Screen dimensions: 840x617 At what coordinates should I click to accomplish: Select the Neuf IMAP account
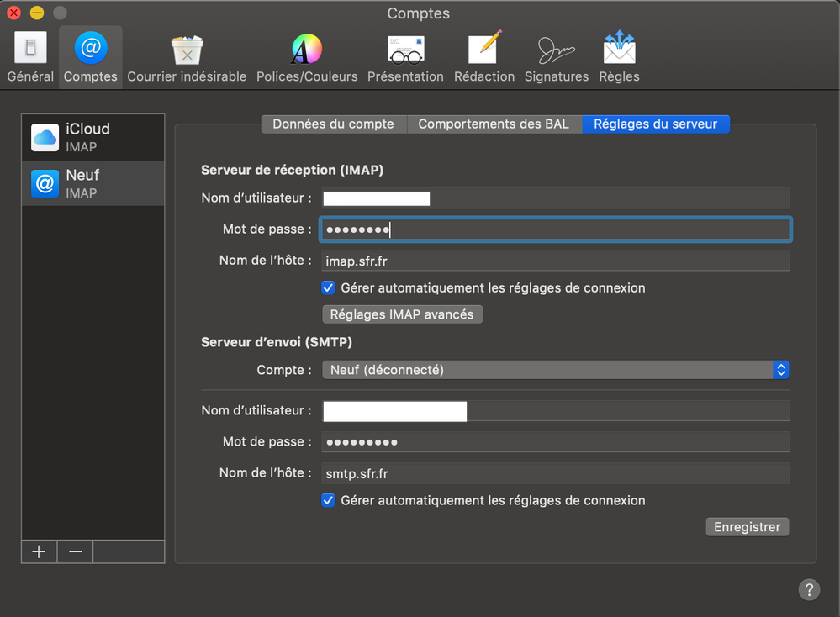pyautogui.click(x=92, y=183)
